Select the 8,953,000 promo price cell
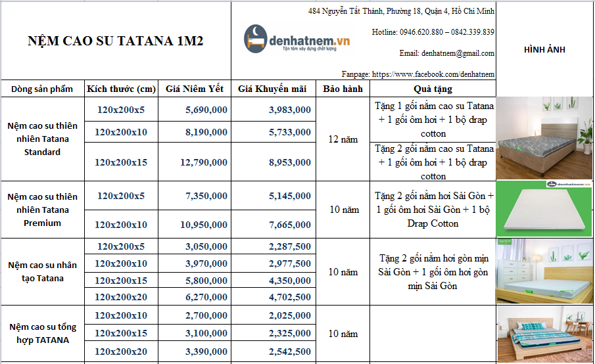The width and height of the screenshot is (595, 364). point(274,162)
